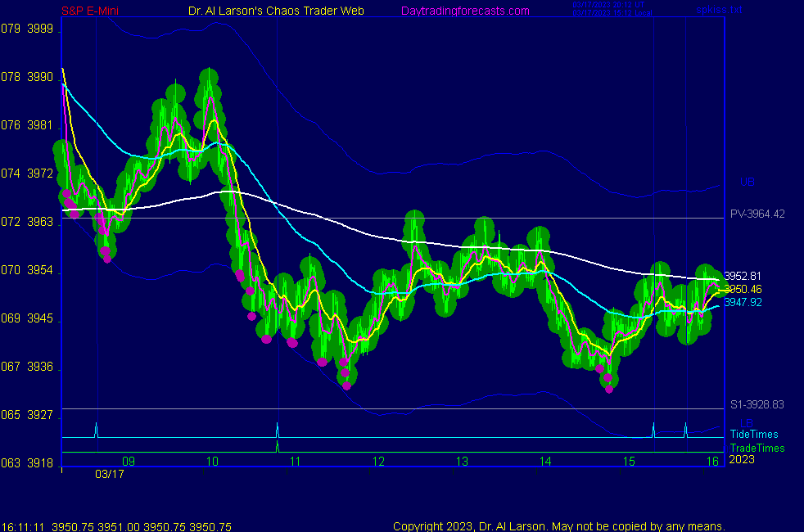
Task: Click the 15 hour axis label
Action: tap(629, 462)
